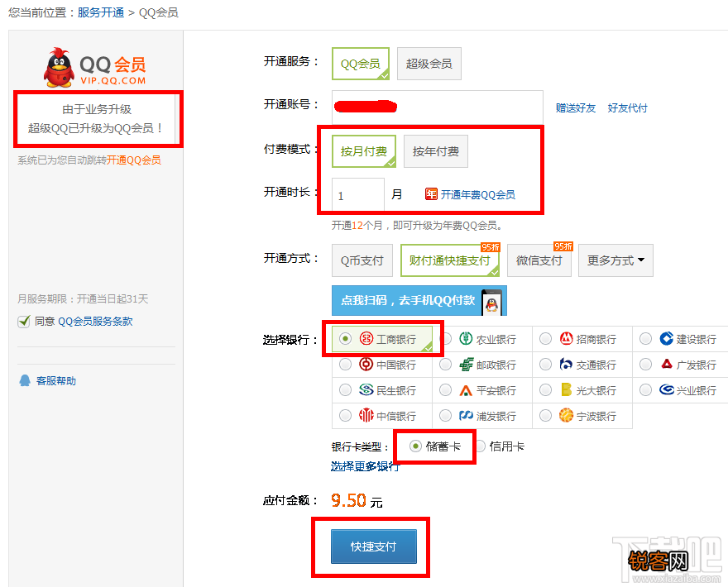Click the 浦发银行 logo icon
The width and height of the screenshot is (728, 587).
coord(466,415)
